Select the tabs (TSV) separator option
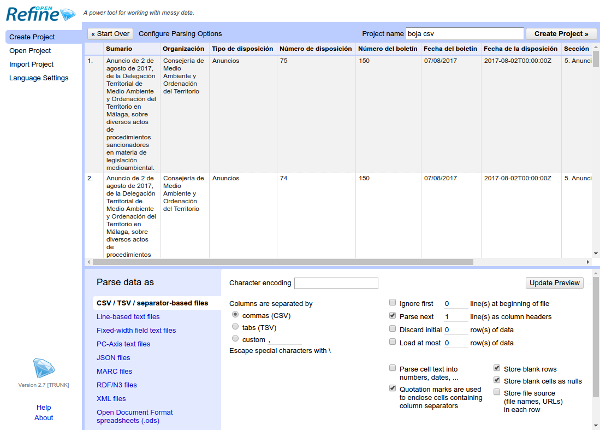The width and height of the screenshot is (600, 430). click(x=234, y=326)
